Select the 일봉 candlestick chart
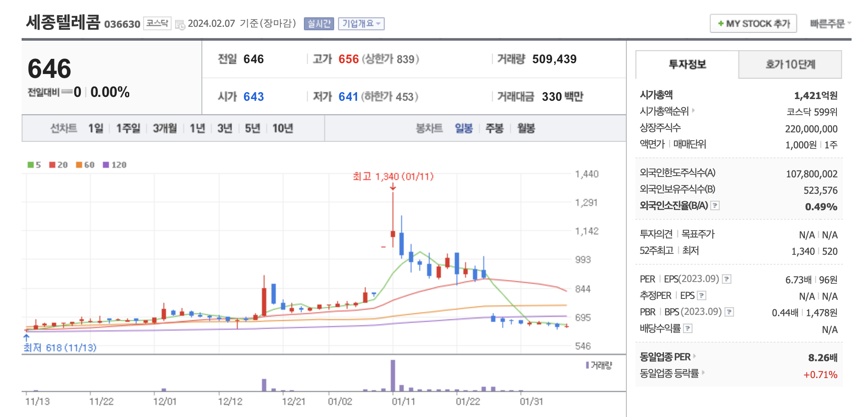Screen dimensions: 868x417 coord(463,128)
